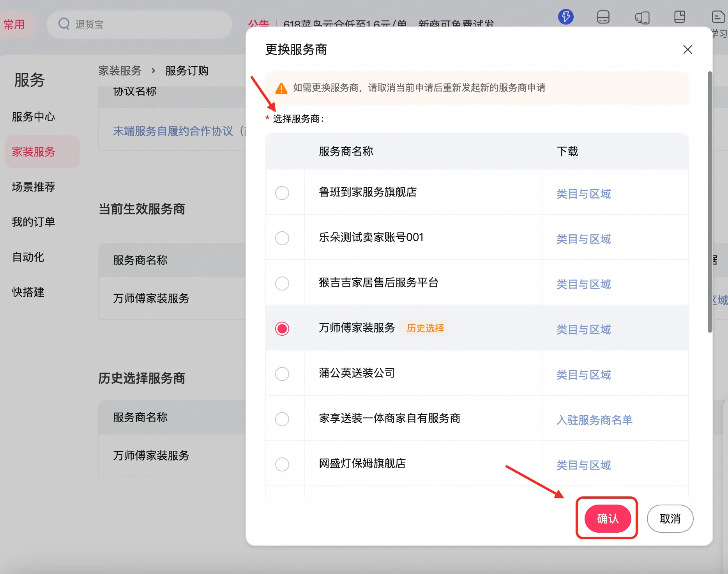Open 类目与区域 for 鲁班到家服务旗舰店
Image resolution: width=728 pixels, height=574 pixels.
pos(583,194)
